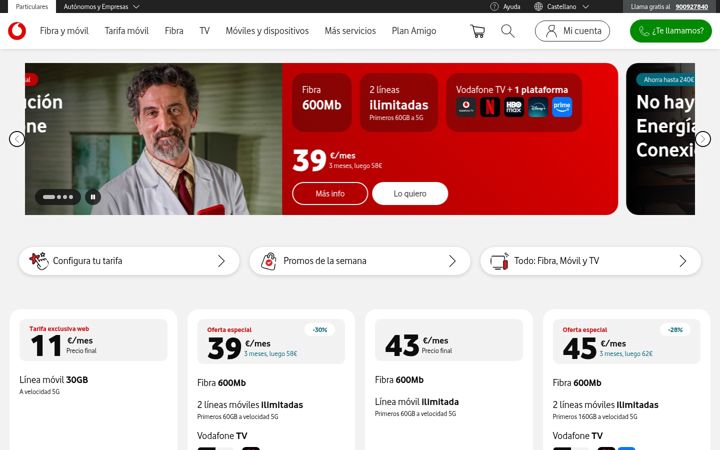Open the Fibra menu
720x450 pixels.
click(x=174, y=31)
